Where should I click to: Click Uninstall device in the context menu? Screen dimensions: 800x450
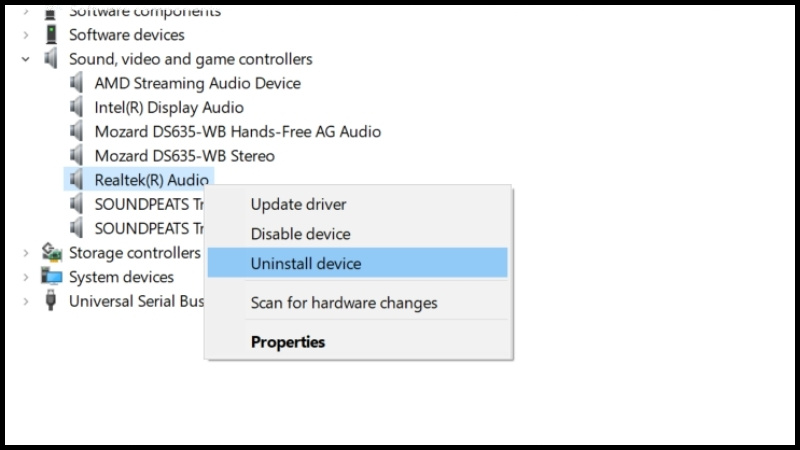tap(357, 263)
